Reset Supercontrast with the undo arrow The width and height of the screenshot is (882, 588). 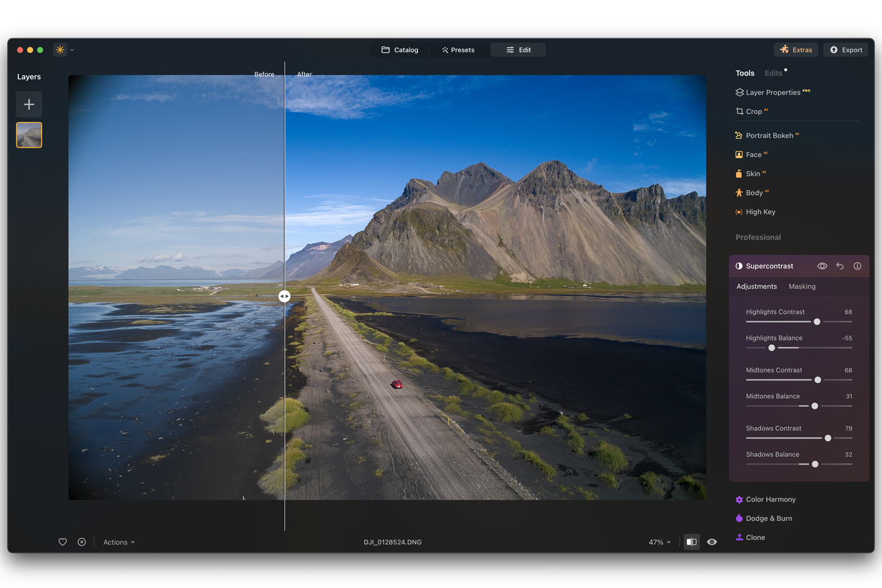(x=840, y=266)
